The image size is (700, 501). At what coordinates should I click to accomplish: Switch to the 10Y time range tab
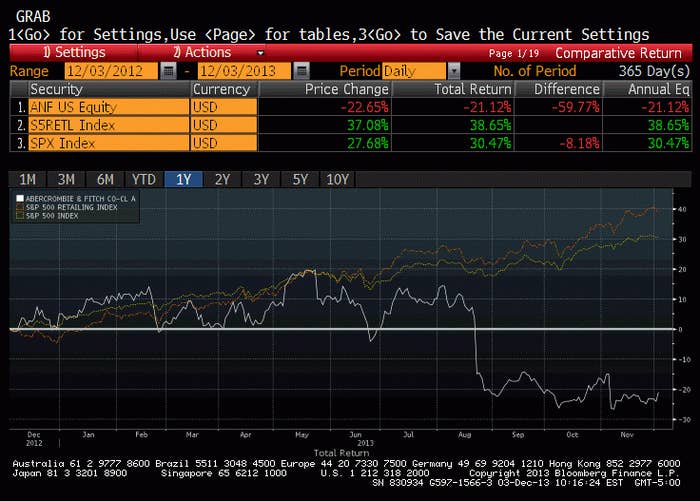338,180
